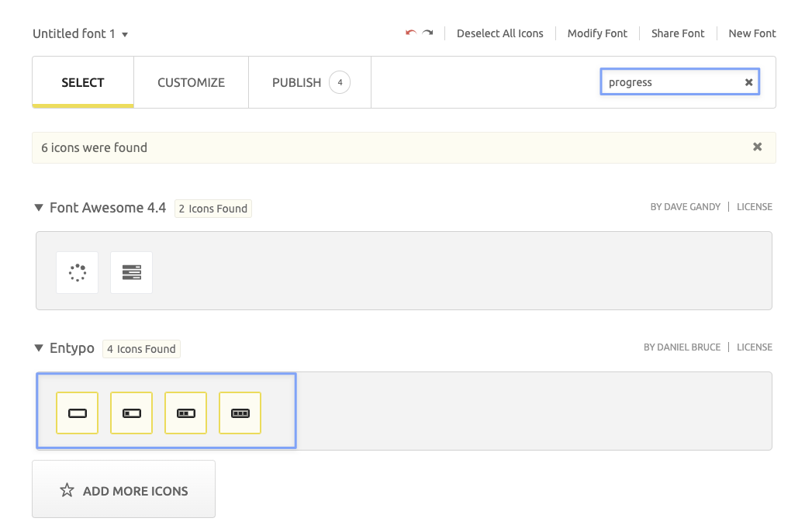
Task: Deselect the first yellow-highlighted Entypo progress icon
Action: [77, 413]
